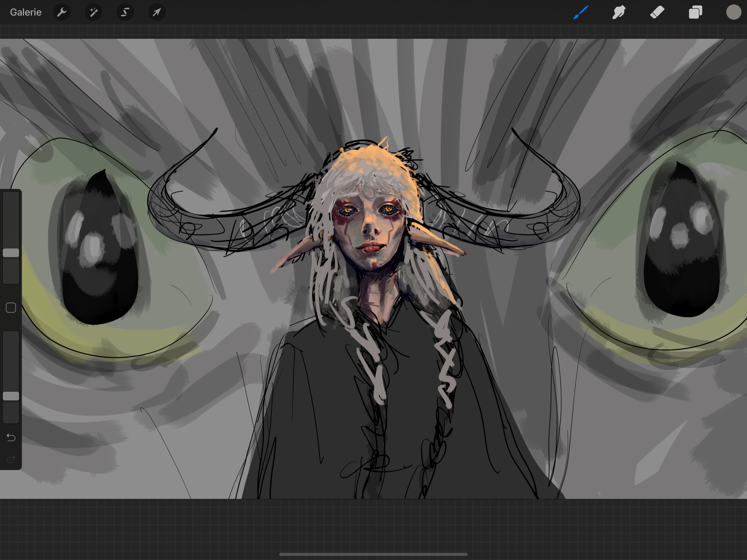Click the brush size slider handle
The width and height of the screenshot is (747, 560).
[x=11, y=253]
